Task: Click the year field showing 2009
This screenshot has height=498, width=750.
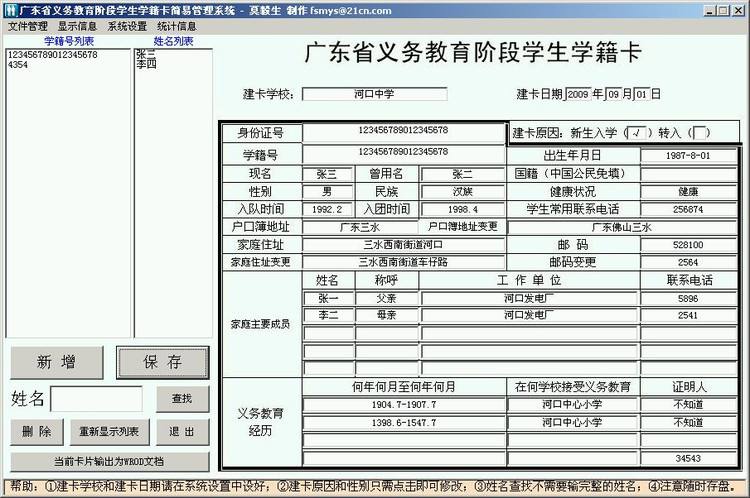Action: [578, 94]
